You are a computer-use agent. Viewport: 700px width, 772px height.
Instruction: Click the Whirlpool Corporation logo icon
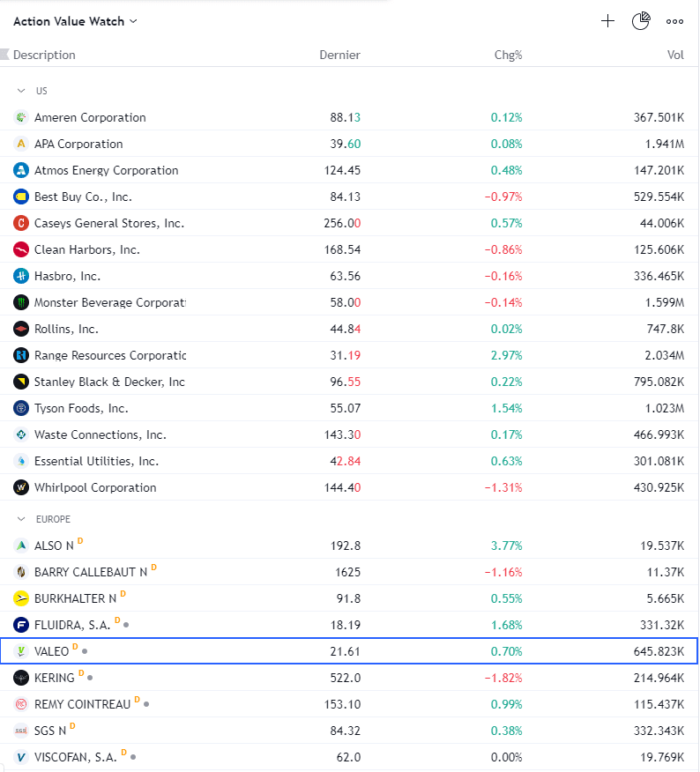(x=20, y=487)
